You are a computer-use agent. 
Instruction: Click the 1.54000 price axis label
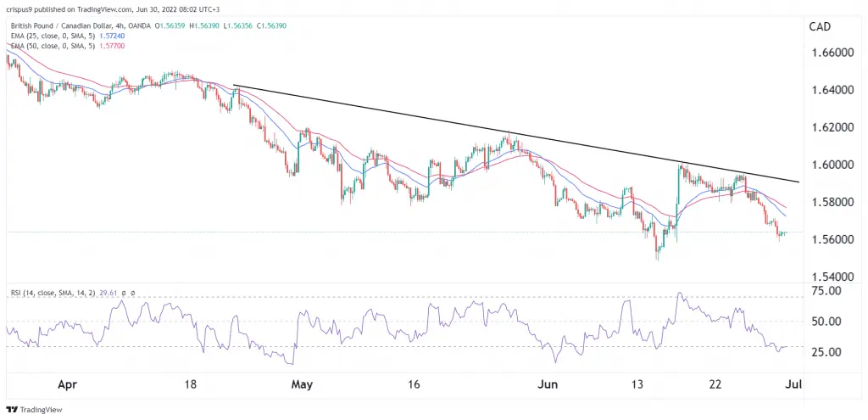coord(832,277)
